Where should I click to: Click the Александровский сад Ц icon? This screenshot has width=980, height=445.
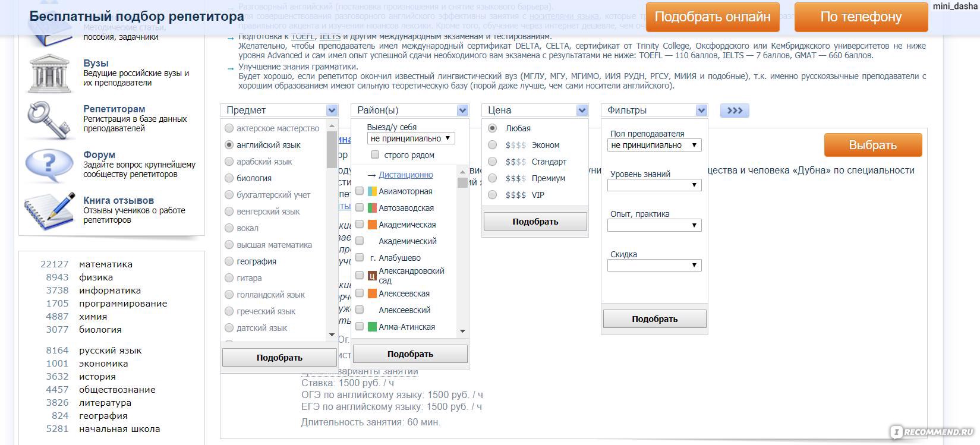point(372,275)
